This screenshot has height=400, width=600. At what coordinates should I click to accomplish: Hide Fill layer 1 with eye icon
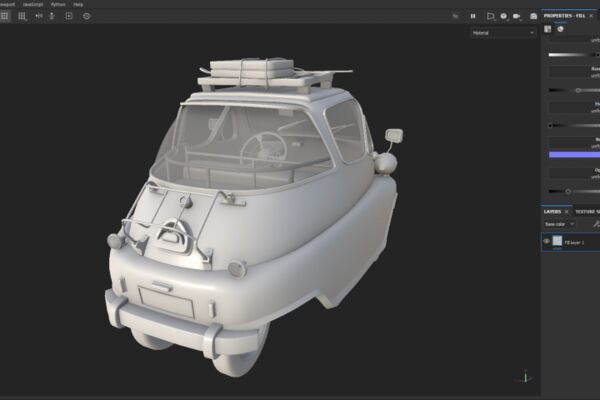tap(546, 241)
